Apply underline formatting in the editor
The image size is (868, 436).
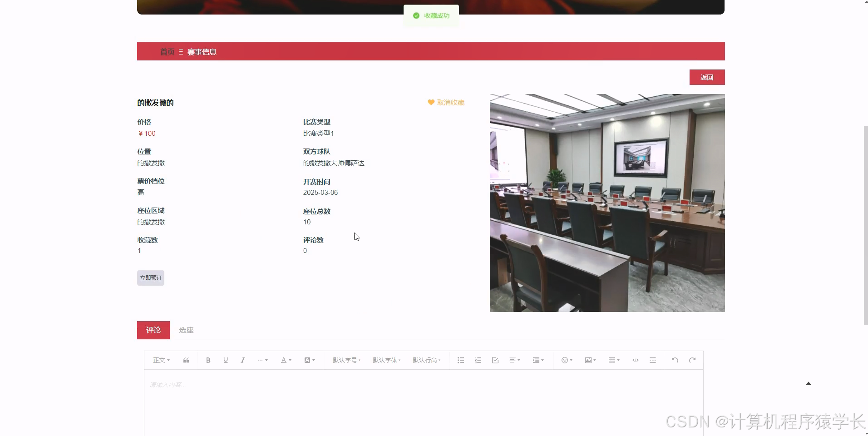click(x=225, y=360)
